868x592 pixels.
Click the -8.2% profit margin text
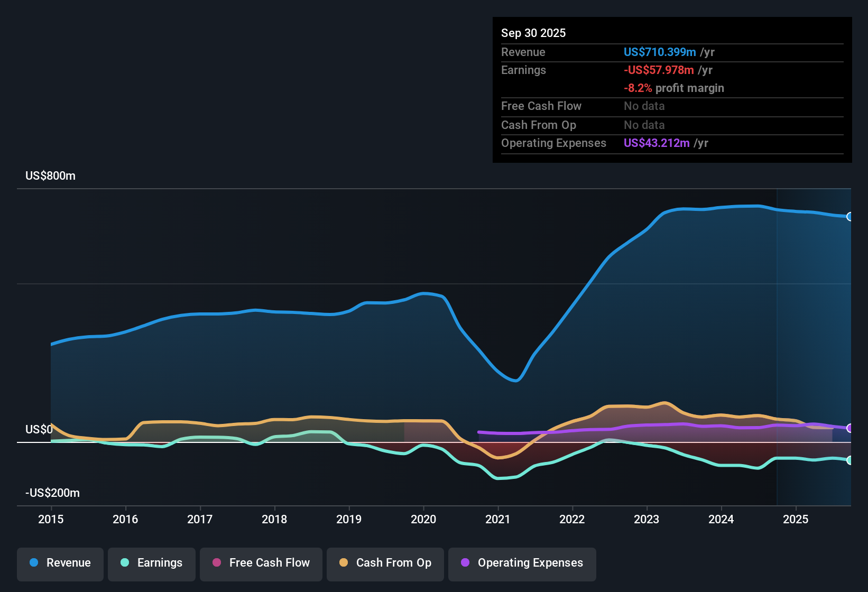[674, 88]
